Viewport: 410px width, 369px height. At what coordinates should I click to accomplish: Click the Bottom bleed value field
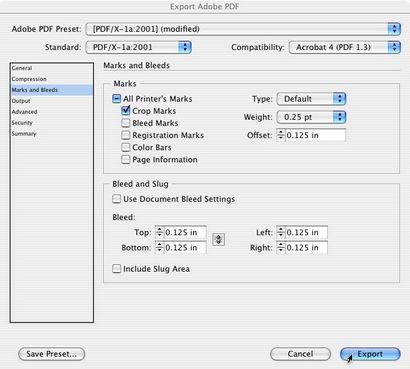(185, 248)
